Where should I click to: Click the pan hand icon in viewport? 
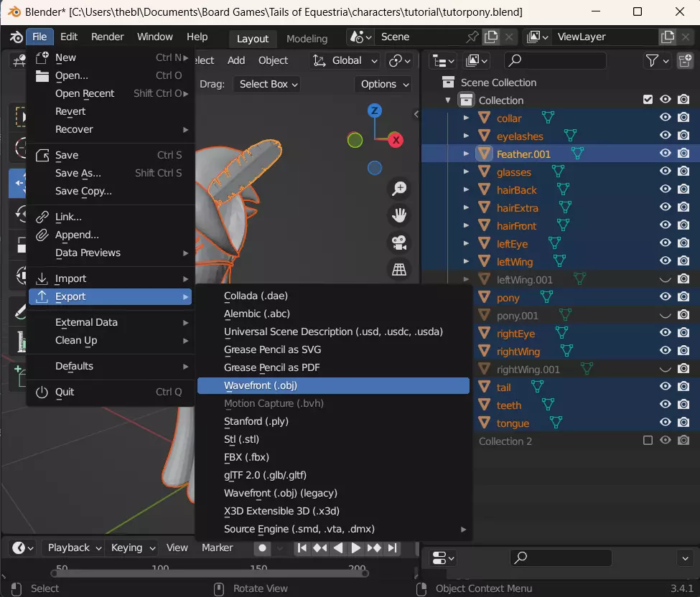coord(398,215)
